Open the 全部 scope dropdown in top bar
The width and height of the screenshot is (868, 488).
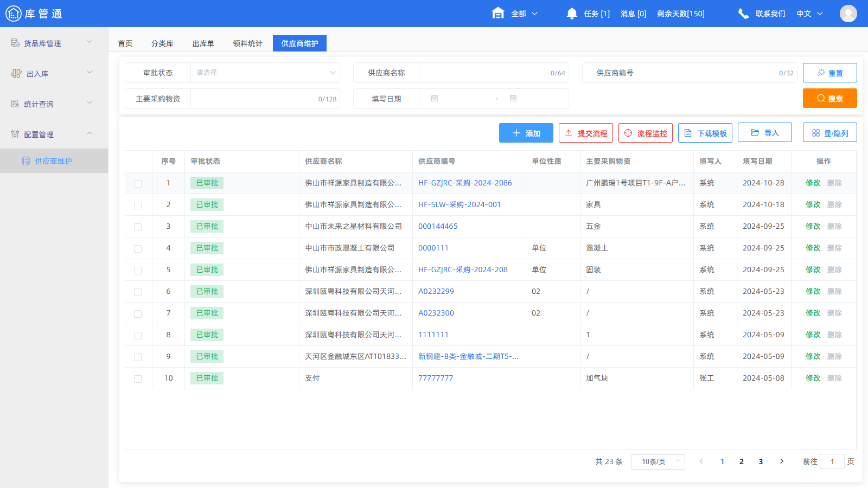pyautogui.click(x=520, y=14)
